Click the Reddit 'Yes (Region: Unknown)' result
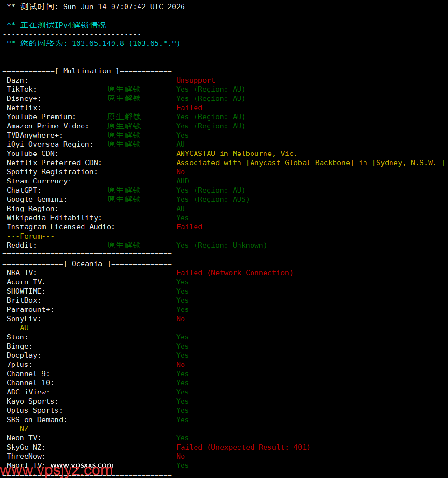Image resolution: width=448 pixels, height=478 pixels. pos(222,245)
